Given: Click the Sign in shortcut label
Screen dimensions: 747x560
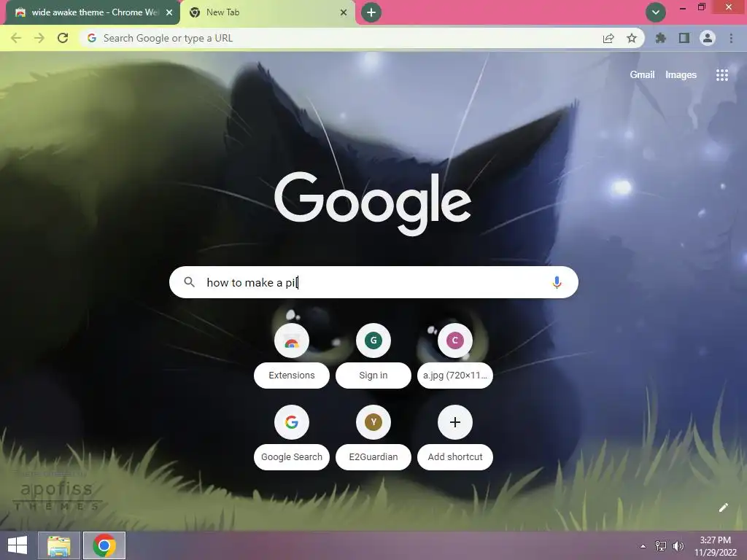Looking at the screenshot, I should coord(373,376).
